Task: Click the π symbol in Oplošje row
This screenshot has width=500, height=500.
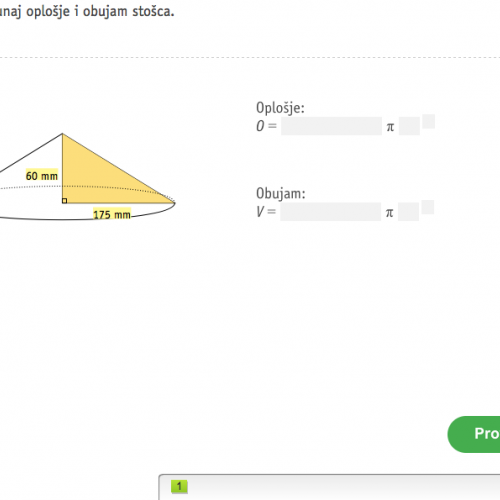Action: (x=390, y=127)
